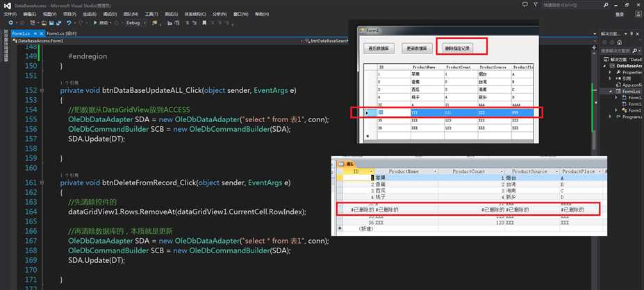Close the Form1.cs editor tab
The image size is (644, 290).
(x=42, y=33)
